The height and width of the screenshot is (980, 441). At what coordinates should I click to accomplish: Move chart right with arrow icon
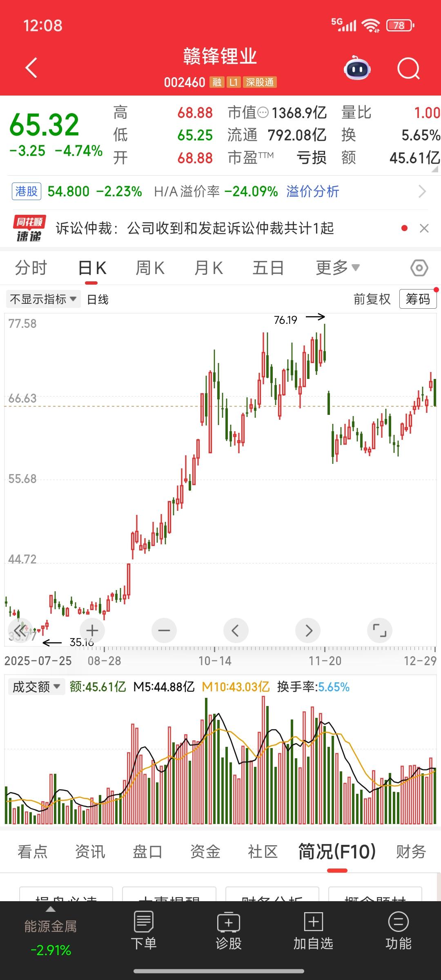click(x=308, y=630)
